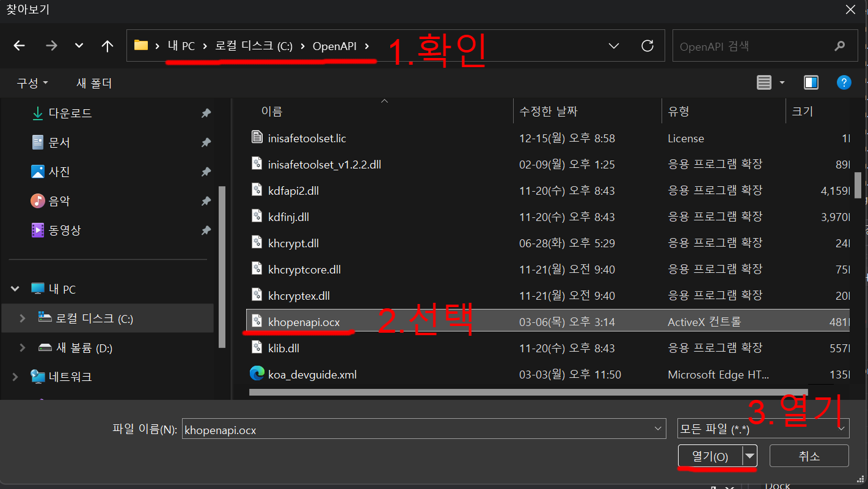Screen dimensions: 868x489
Task: Click the back navigation arrow
Action: point(19,45)
